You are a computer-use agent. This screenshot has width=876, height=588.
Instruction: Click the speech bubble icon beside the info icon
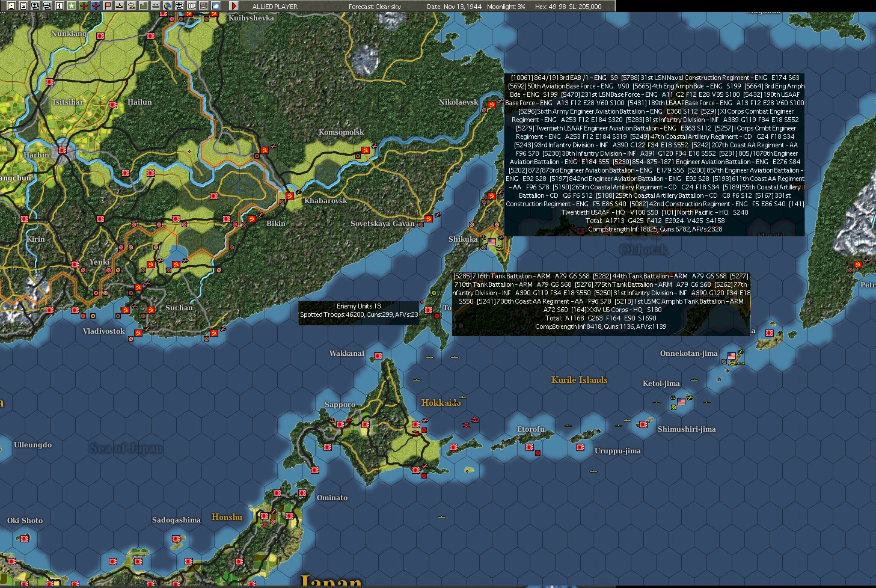tap(47, 6)
